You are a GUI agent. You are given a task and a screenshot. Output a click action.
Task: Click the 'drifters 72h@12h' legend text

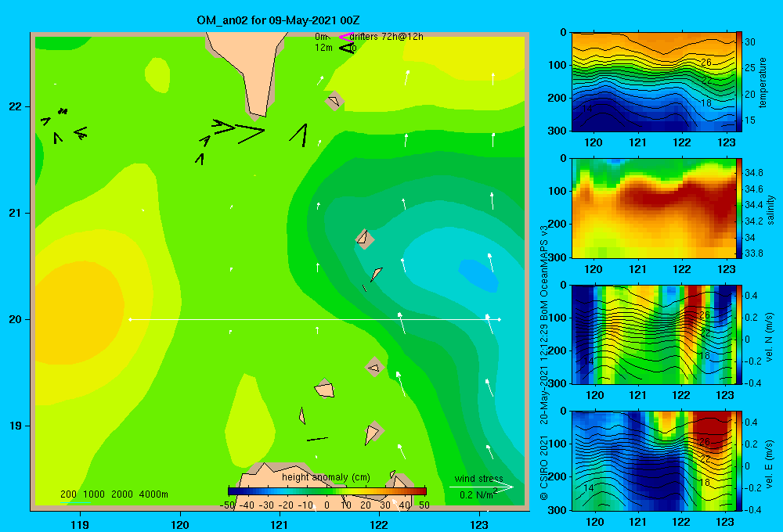coord(386,37)
